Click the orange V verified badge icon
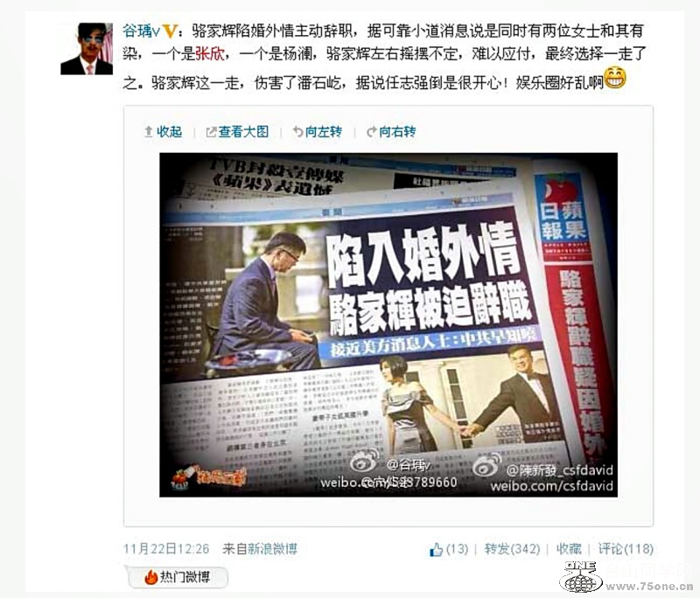 171,31
